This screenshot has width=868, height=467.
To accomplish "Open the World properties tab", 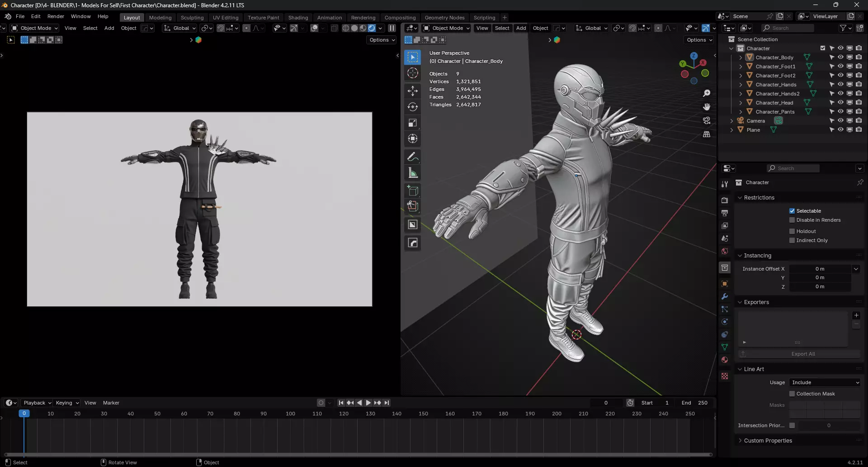I will pyautogui.click(x=725, y=251).
